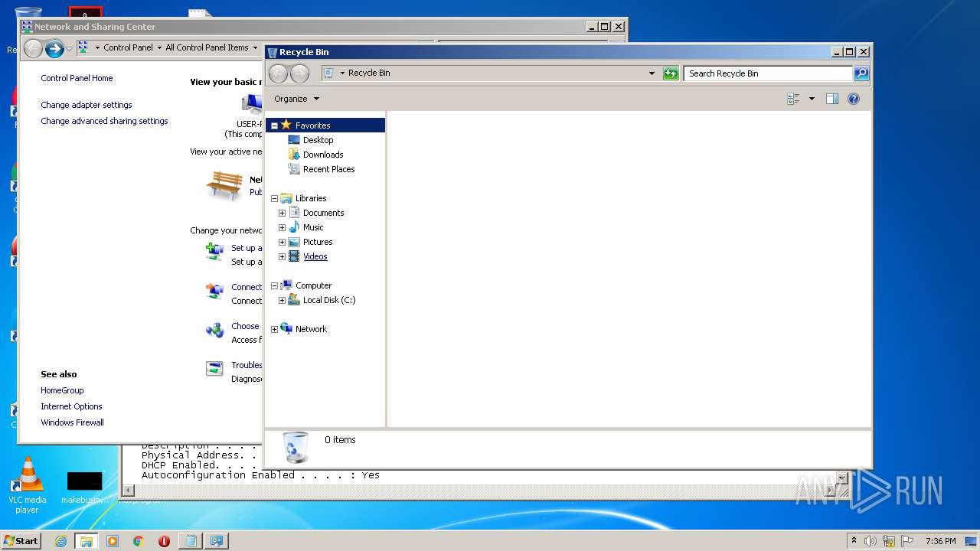Screen dimensions: 980x551
Task: Click the Notepad taskbar button
Action: pyautogui.click(x=190, y=541)
